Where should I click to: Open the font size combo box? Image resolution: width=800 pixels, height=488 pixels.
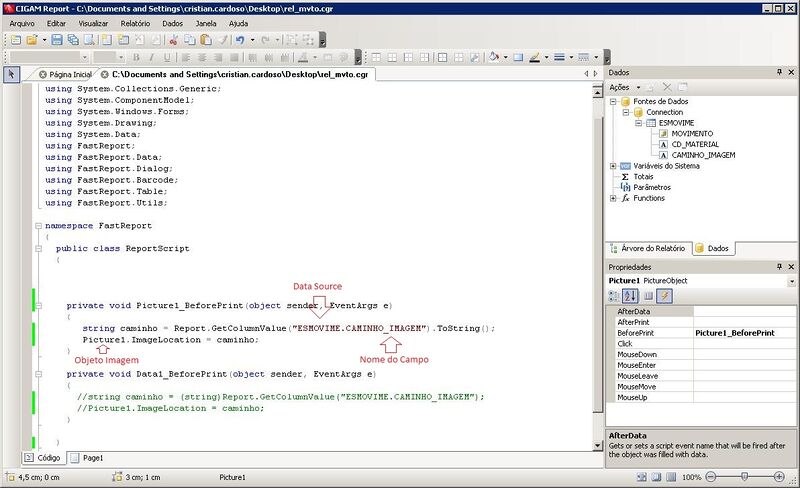tap(109, 57)
